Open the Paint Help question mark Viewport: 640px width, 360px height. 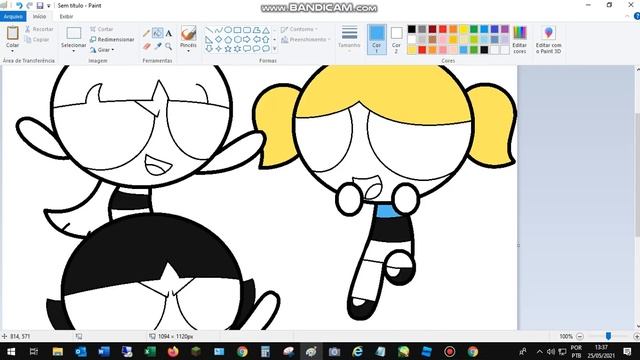(637, 16)
